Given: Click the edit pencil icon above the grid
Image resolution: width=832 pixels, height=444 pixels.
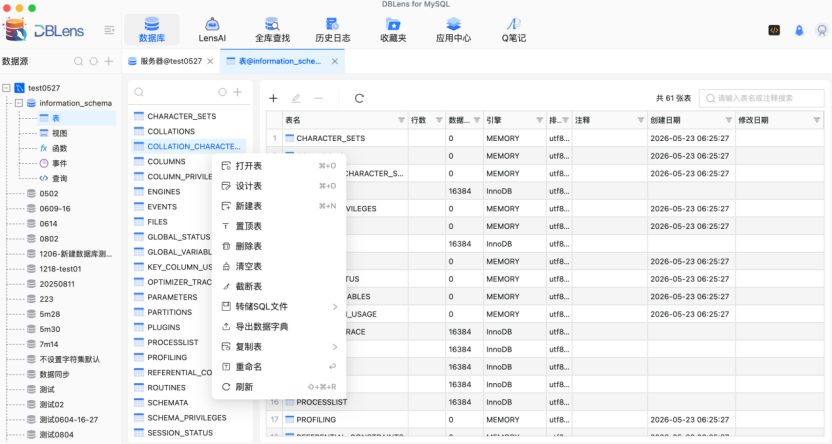Looking at the screenshot, I should pyautogui.click(x=296, y=98).
